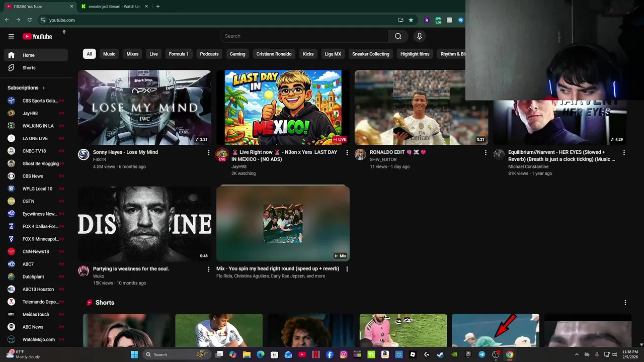Play the LOSE MY MIND video thumbnail
Viewport: 644px width, 362px height.
point(144,108)
